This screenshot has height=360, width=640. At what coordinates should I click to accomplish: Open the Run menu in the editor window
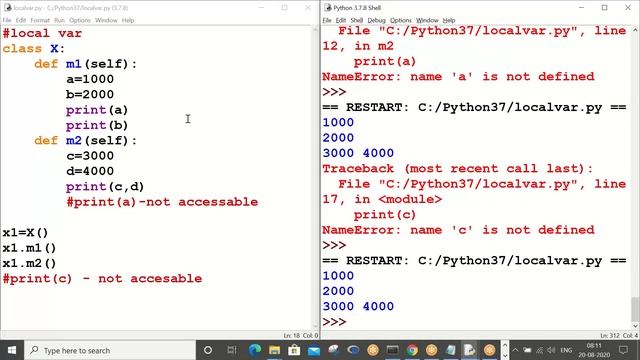[60, 20]
